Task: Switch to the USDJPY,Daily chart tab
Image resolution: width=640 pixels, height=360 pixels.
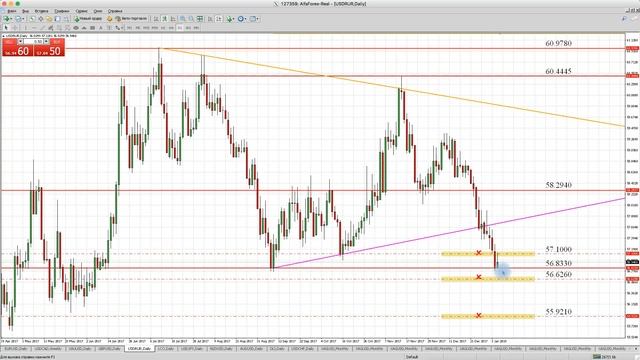Action: coord(192,349)
